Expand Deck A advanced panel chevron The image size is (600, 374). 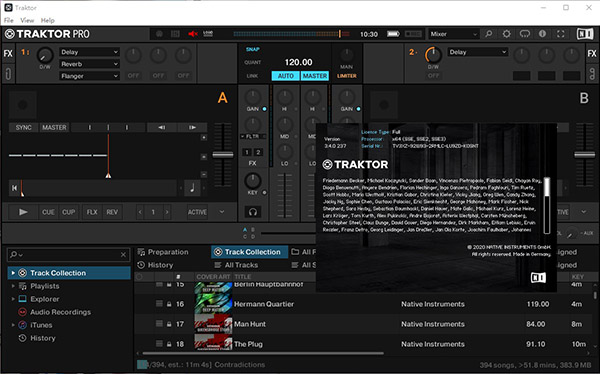[x=222, y=212]
